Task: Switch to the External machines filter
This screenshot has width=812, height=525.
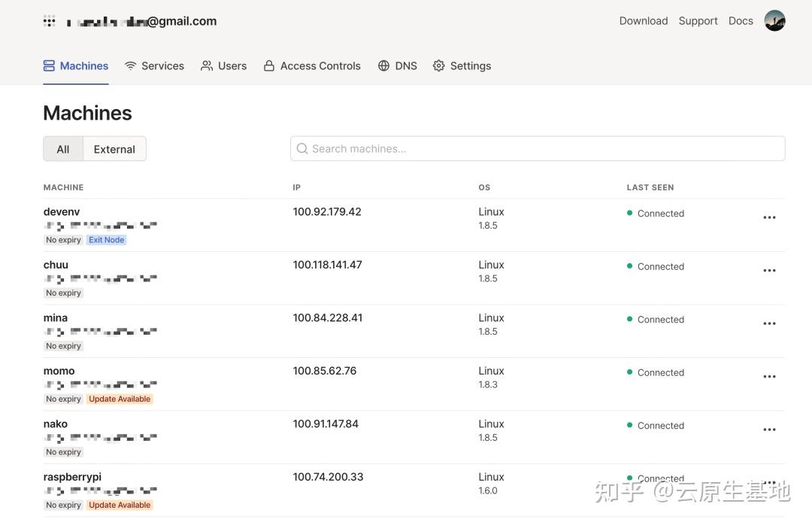Action: click(114, 149)
